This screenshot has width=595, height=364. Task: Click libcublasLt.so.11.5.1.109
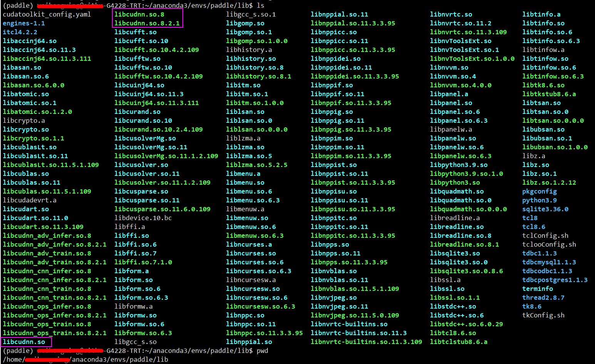point(51,165)
